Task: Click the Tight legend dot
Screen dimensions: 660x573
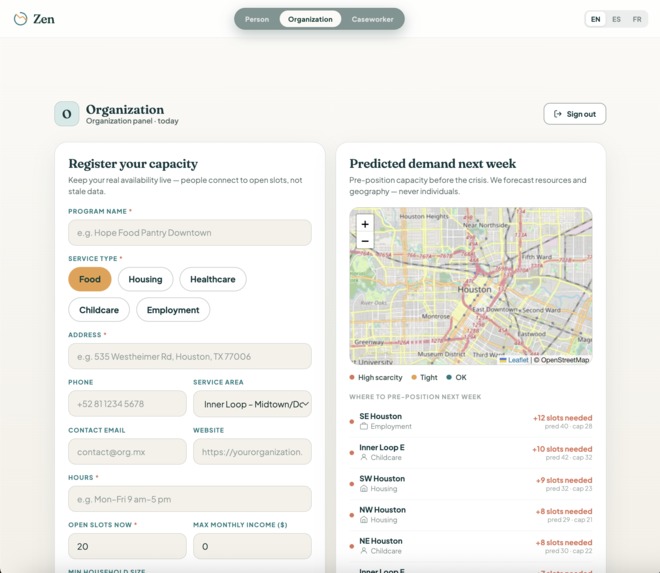Action: (x=414, y=377)
